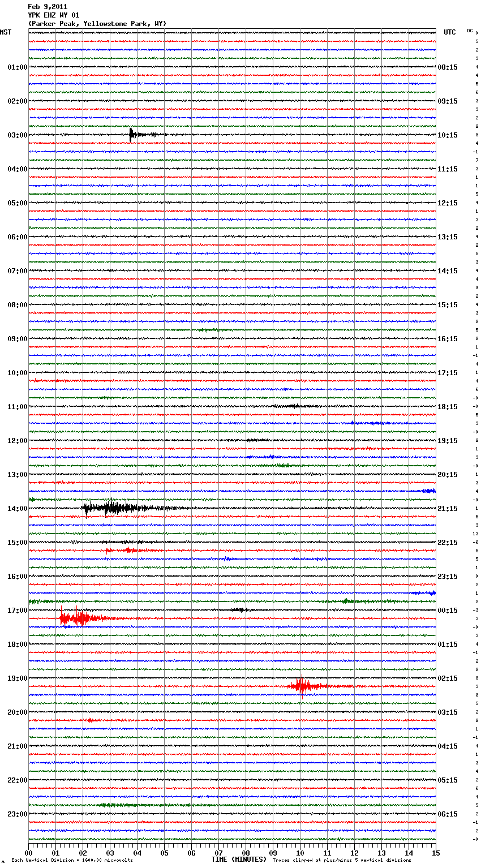Select the 13:00 MST time label
The width and height of the screenshot is (481, 868).
(18, 475)
